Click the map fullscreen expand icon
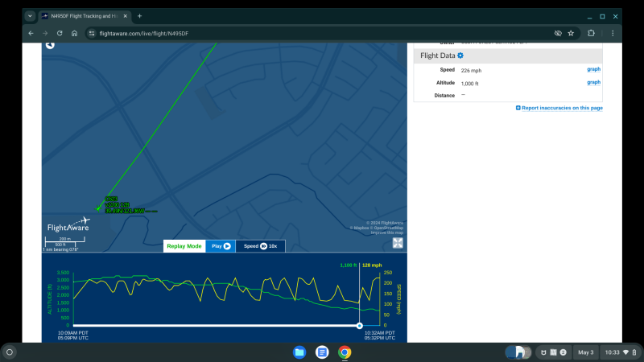644x362 pixels. (x=398, y=243)
